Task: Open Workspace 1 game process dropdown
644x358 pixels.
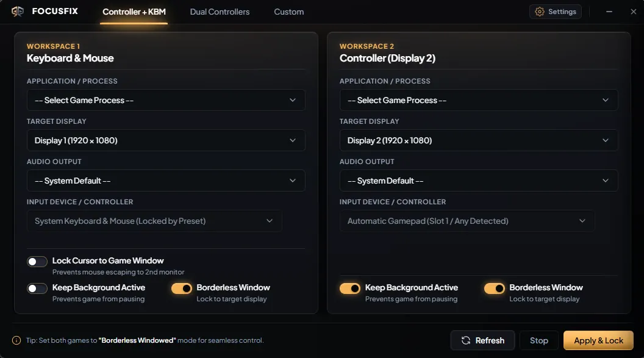Action: [x=166, y=100]
